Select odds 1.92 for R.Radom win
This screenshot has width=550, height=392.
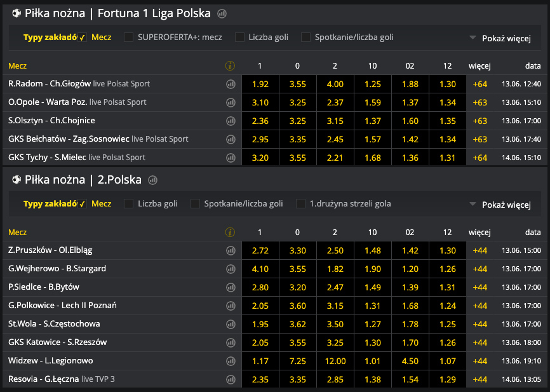tap(260, 84)
